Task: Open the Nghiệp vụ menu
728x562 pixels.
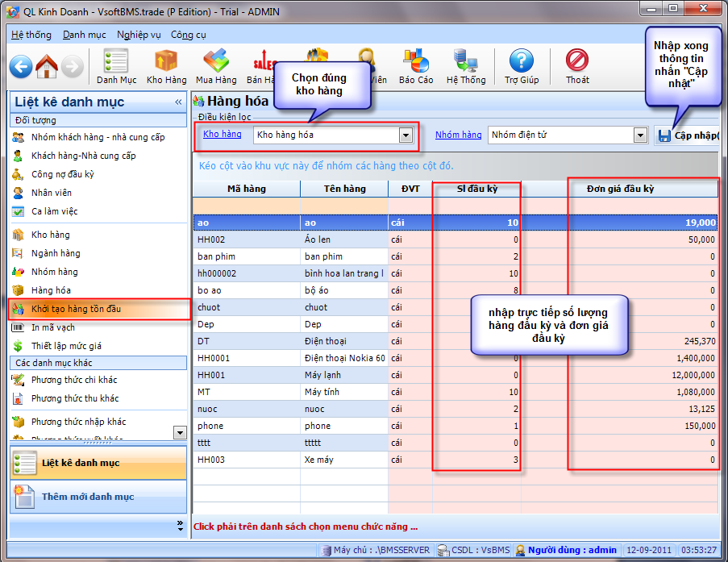Action: [x=139, y=35]
